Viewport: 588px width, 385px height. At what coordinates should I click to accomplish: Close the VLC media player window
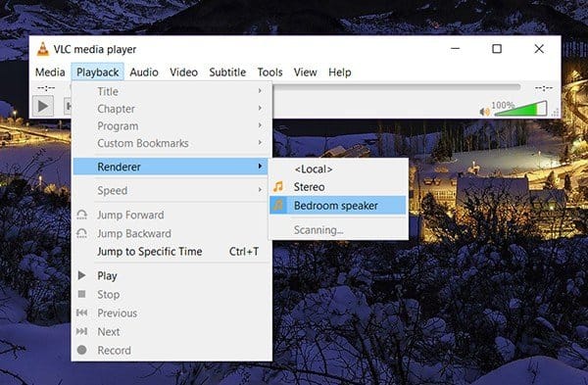539,49
